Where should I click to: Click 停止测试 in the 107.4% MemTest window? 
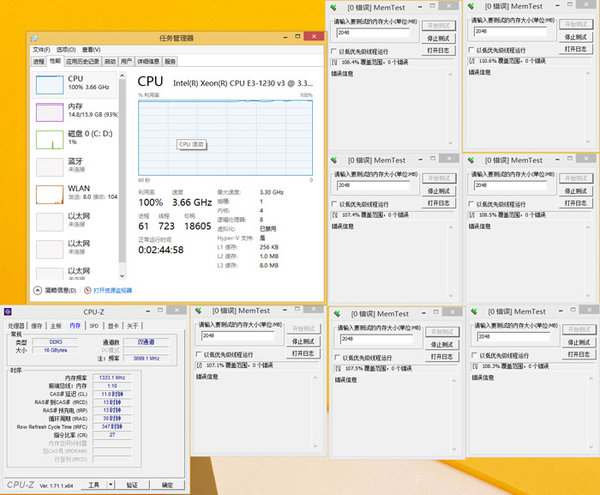click(x=439, y=191)
